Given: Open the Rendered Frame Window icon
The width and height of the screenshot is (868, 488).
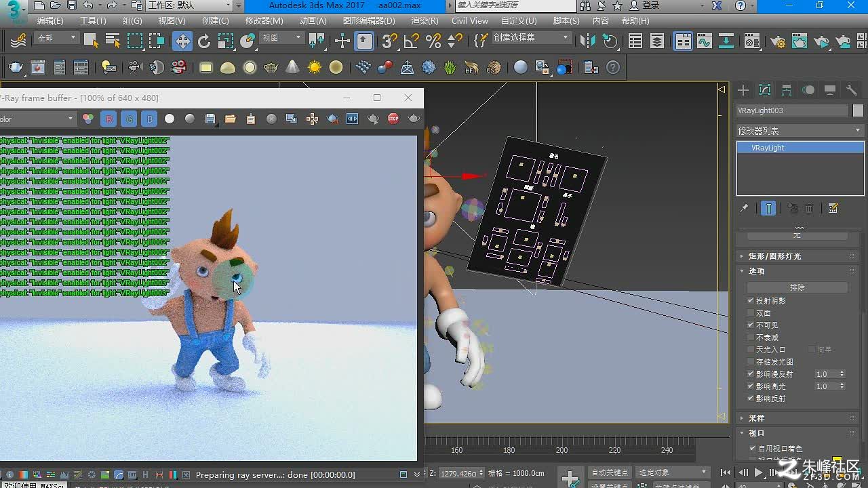Looking at the screenshot, I should [x=800, y=41].
